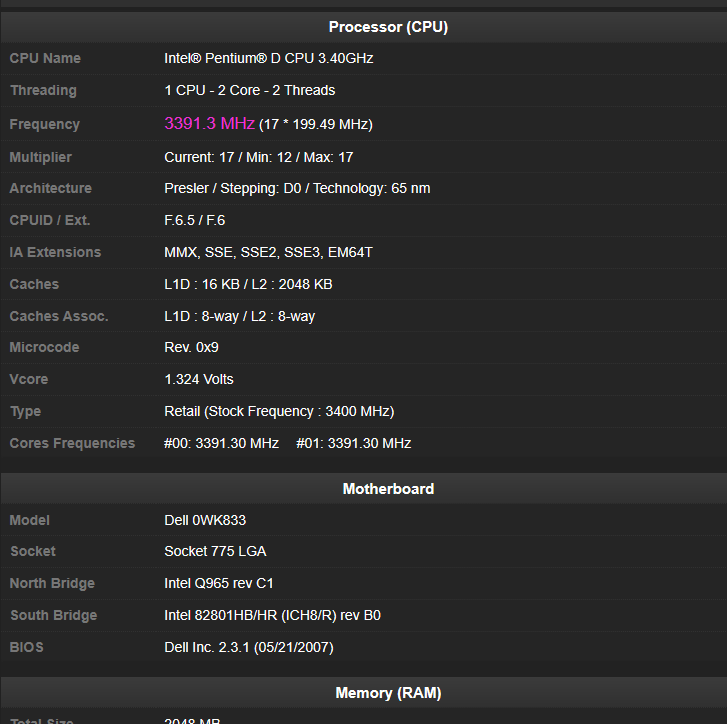
Task: Click the Retail stock frequency type value
Action: point(279,411)
